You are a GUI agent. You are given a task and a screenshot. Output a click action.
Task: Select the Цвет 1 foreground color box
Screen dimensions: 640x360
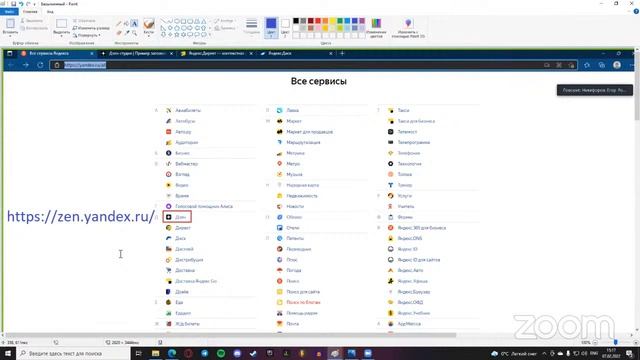tap(271, 27)
